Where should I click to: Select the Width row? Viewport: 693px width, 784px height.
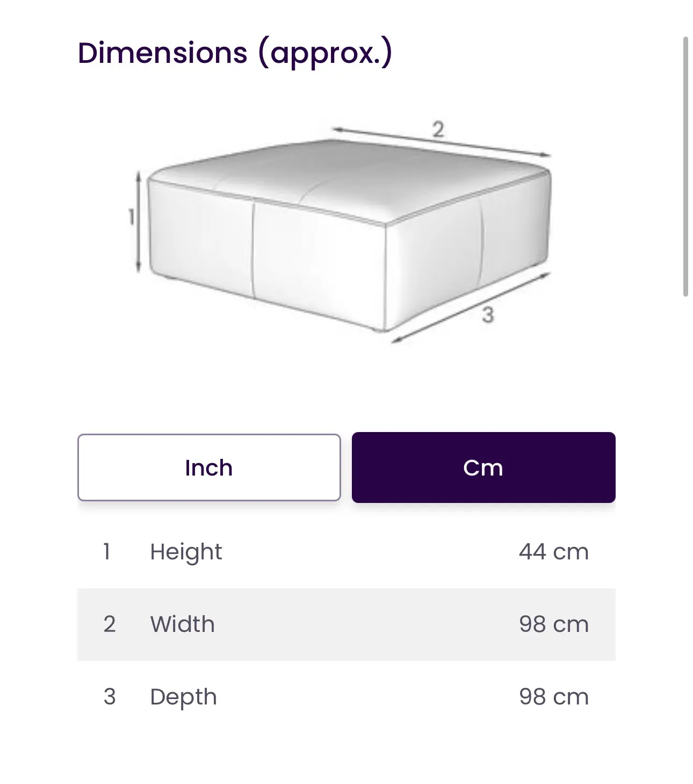tap(346, 624)
